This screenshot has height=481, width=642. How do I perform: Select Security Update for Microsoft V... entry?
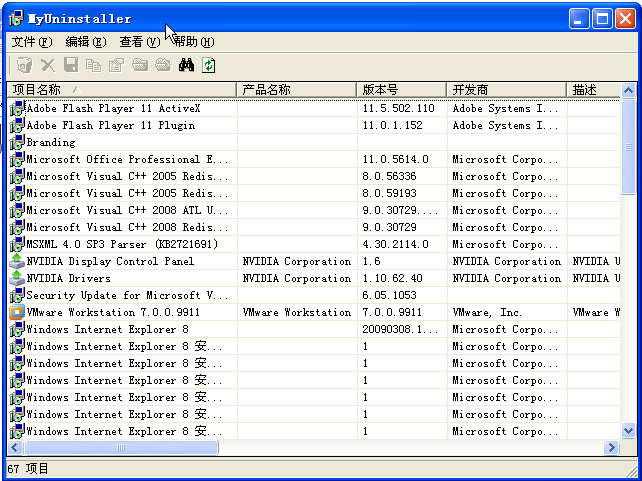point(127,295)
